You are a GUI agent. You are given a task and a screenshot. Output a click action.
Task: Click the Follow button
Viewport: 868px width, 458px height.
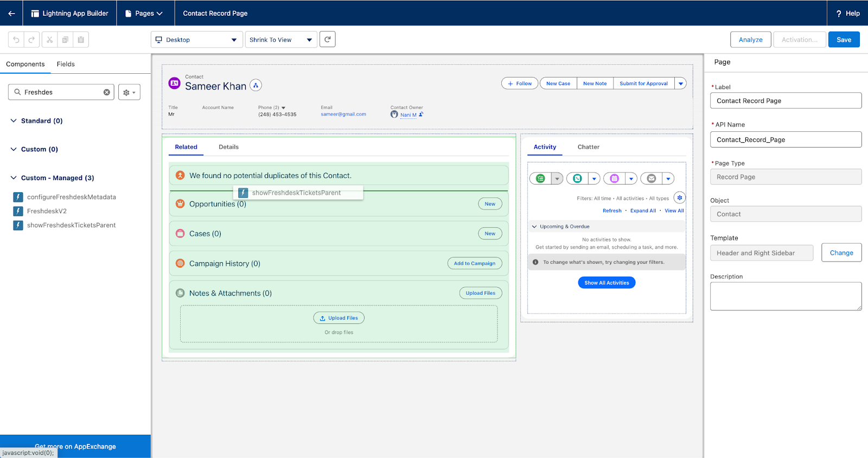[520, 84]
